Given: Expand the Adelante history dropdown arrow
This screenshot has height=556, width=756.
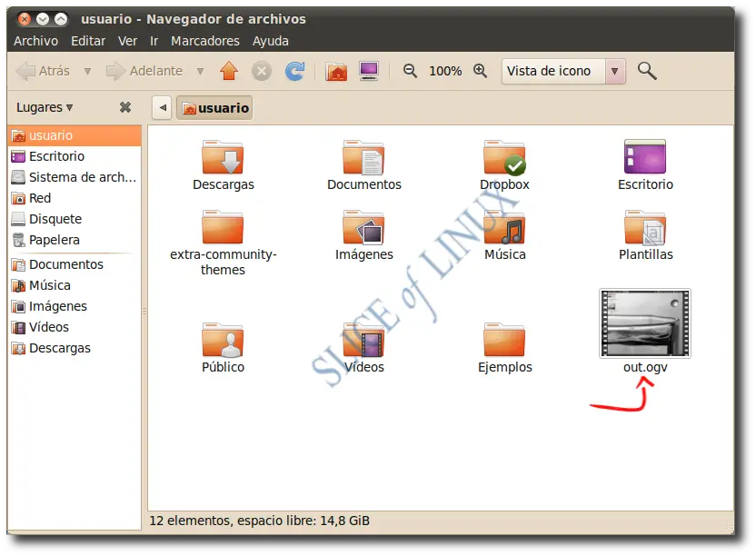Looking at the screenshot, I should point(200,72).
